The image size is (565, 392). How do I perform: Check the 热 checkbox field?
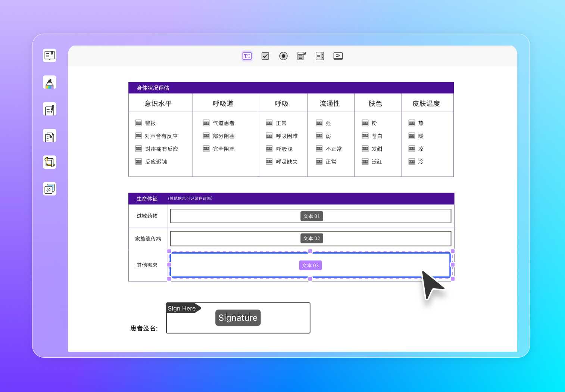pos(412,123)
